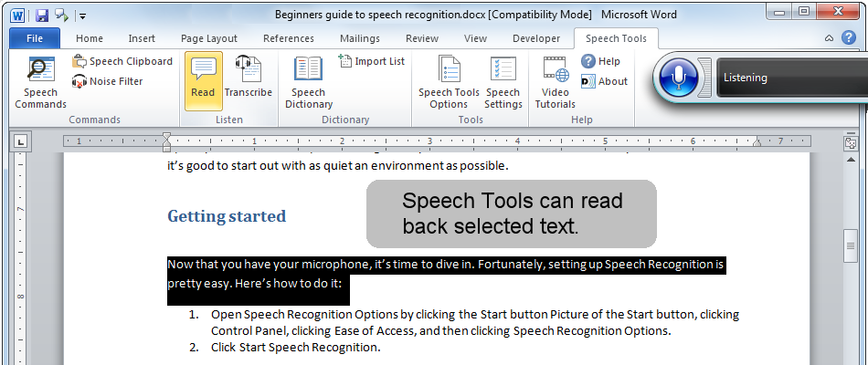Switch to the View tab
This screenshot has width=868, height=365.
pos(475,38)
